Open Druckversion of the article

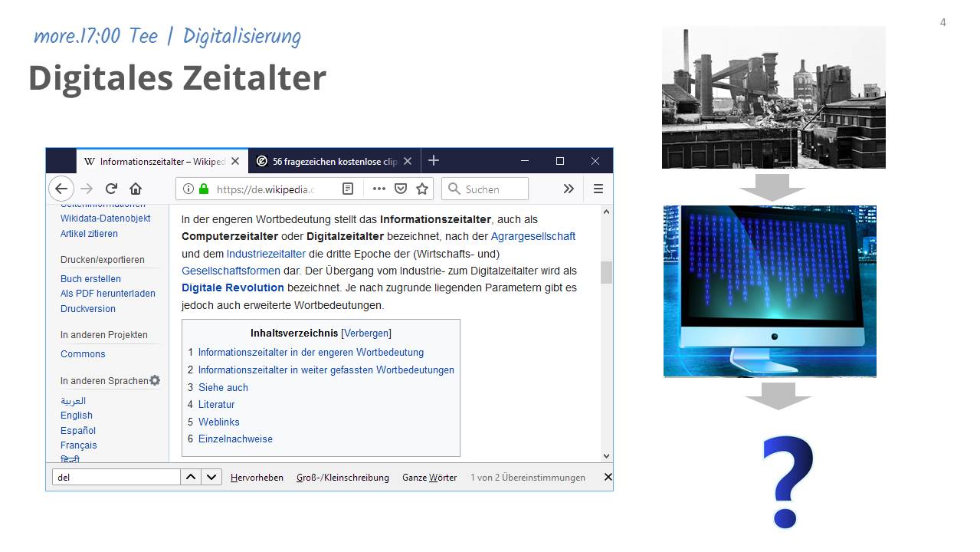(88, 309)
